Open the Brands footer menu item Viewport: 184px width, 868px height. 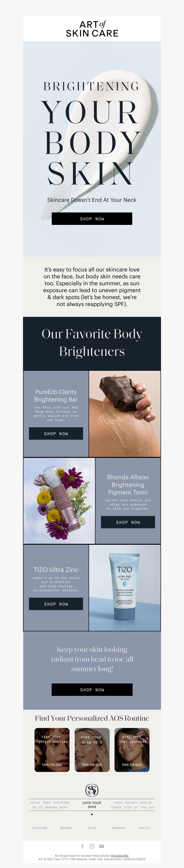[66, 828]
